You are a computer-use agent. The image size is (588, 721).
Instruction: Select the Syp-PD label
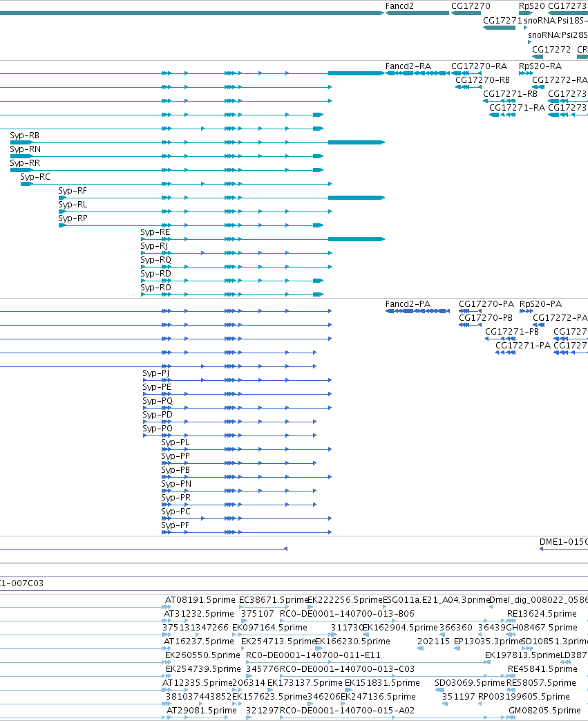click(158, 415)
